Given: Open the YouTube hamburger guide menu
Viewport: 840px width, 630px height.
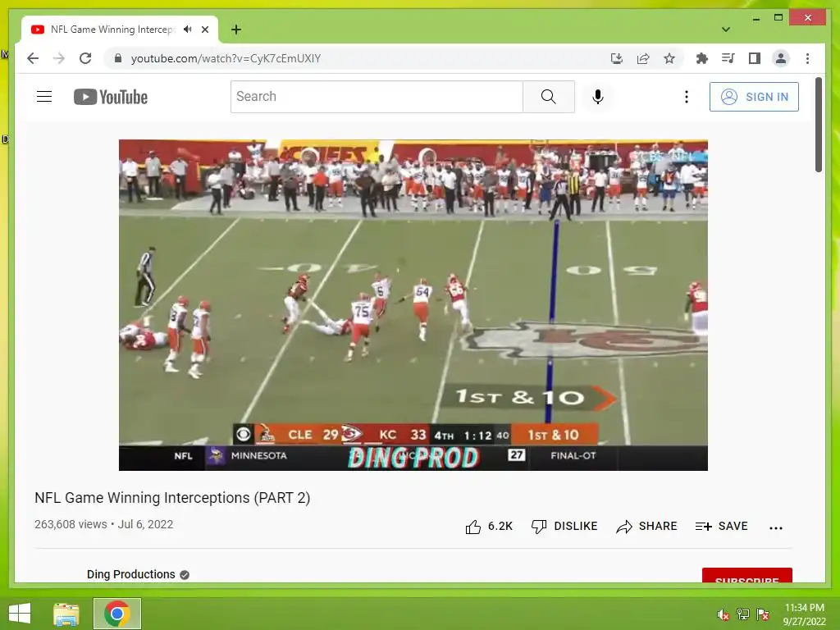Looking at the screenshot, I should [44, 97].
